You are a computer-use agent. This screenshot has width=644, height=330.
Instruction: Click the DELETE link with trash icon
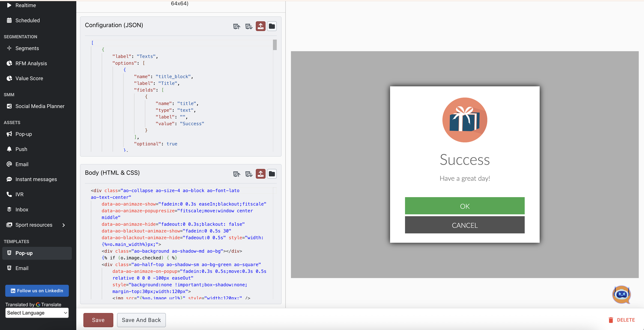(622, 320)
